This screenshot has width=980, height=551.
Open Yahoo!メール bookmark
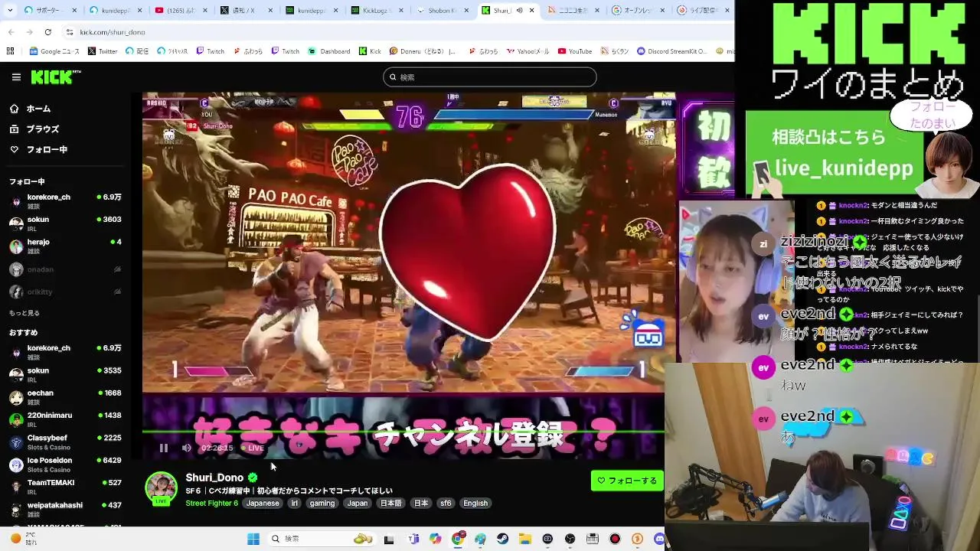point(528,51)
